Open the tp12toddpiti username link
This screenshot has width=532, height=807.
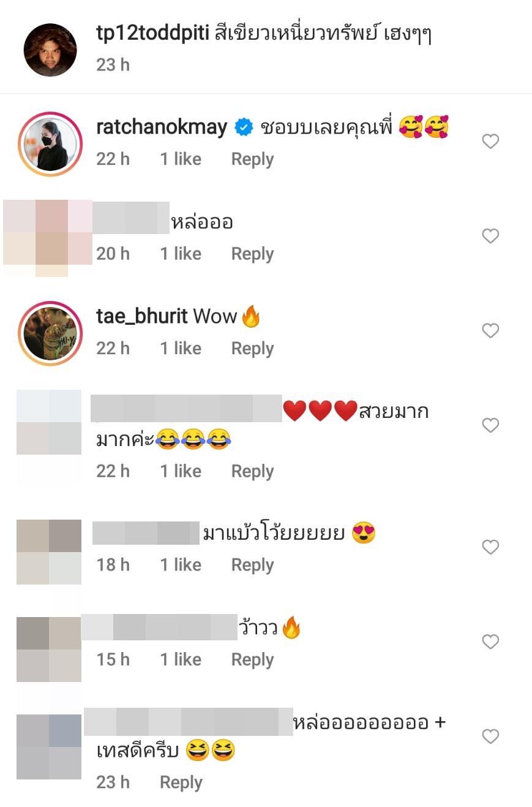[x=152, y=35]
